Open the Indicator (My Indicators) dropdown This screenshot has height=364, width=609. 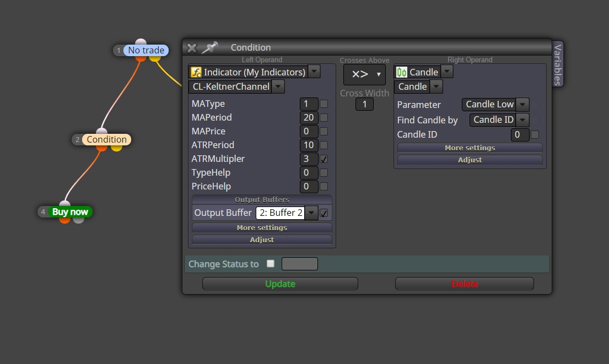click(314, 72)
